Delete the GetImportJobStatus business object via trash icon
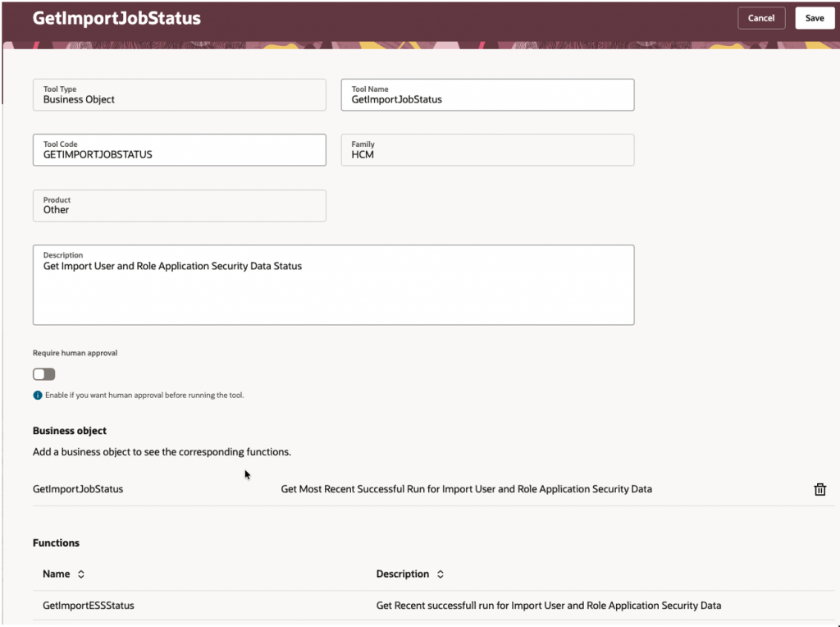 pyautogui.click(x=819, y=489)
